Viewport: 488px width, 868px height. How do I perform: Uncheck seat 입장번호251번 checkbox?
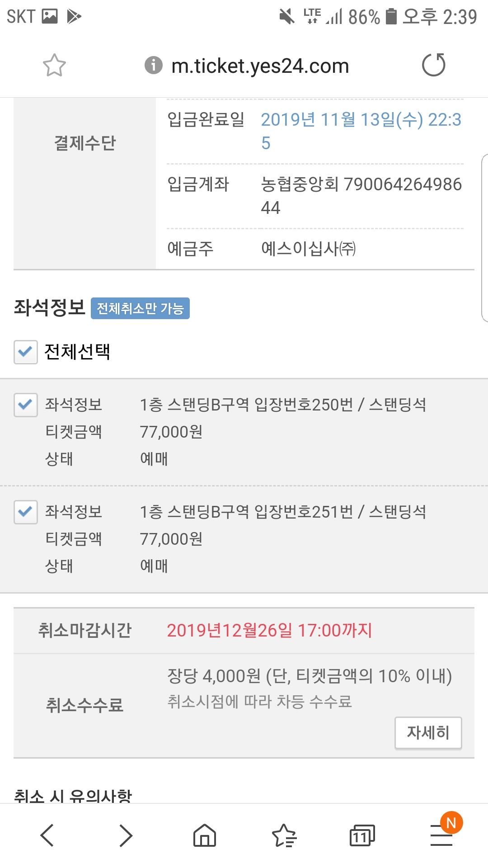point(25,512)
